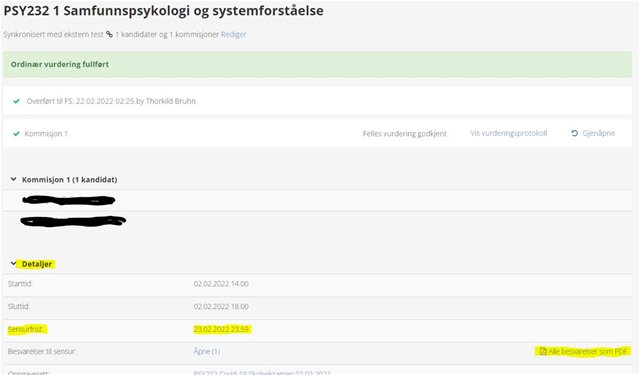The image size is (640, 375).
Task: Open Vis vurderingsprotokoll link
Action: coord(509,133)
